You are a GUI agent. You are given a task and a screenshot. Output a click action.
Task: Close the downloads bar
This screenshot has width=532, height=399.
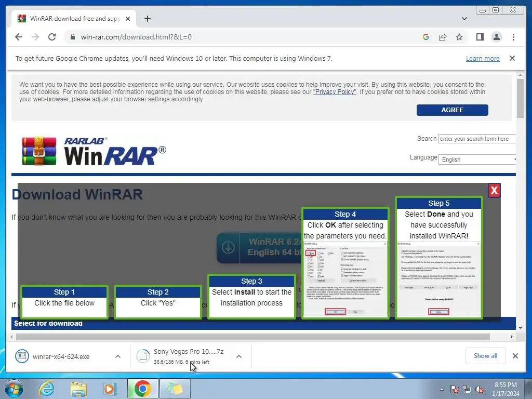[515, 355]
